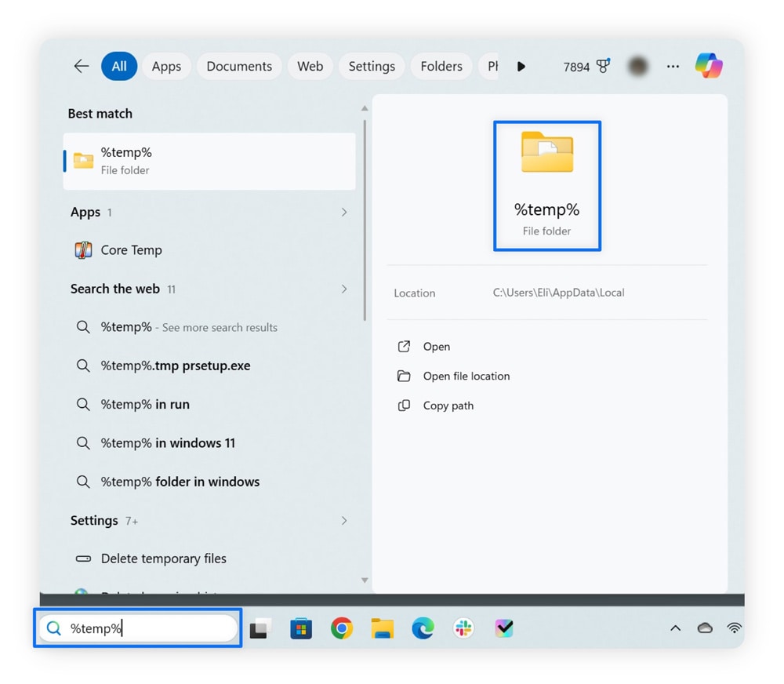Click the Microsoft Rewards points badge
The image size is (784, 684).
pyautogui.click(x=586, y=66)
